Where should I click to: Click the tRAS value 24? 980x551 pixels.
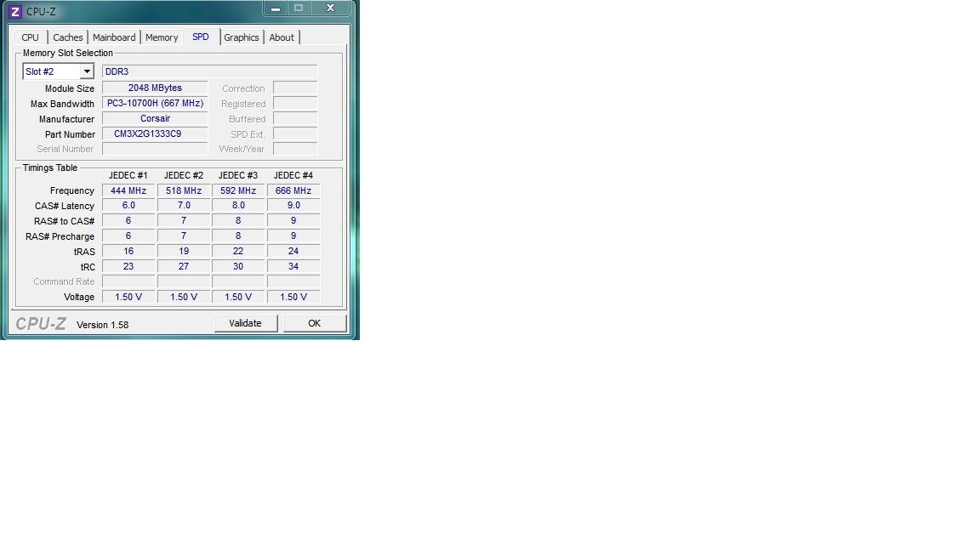[x=293, y=251]
